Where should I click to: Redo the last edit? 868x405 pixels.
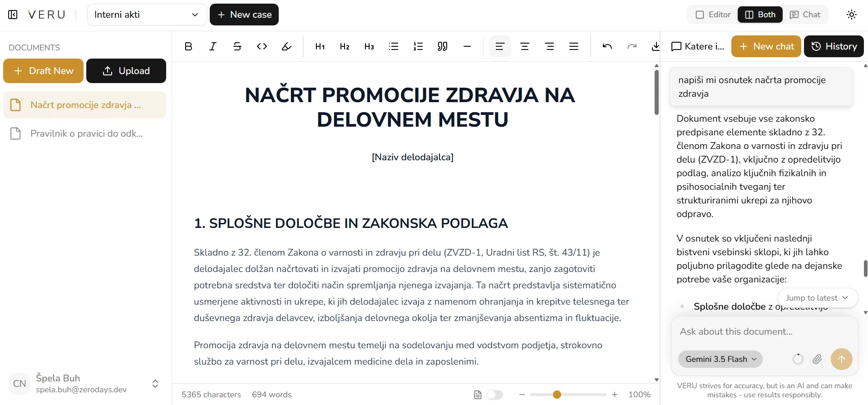pyautogui.click(x=632, y=46)
